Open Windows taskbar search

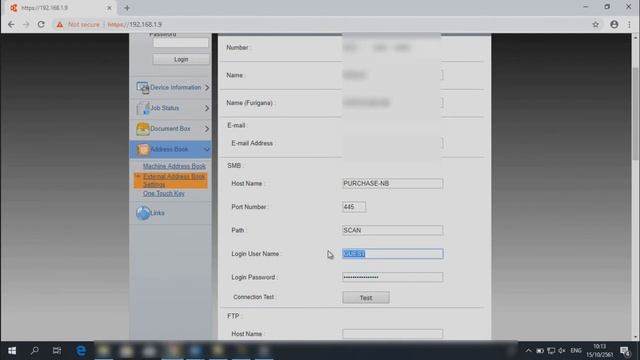click(x=35, y=351)
